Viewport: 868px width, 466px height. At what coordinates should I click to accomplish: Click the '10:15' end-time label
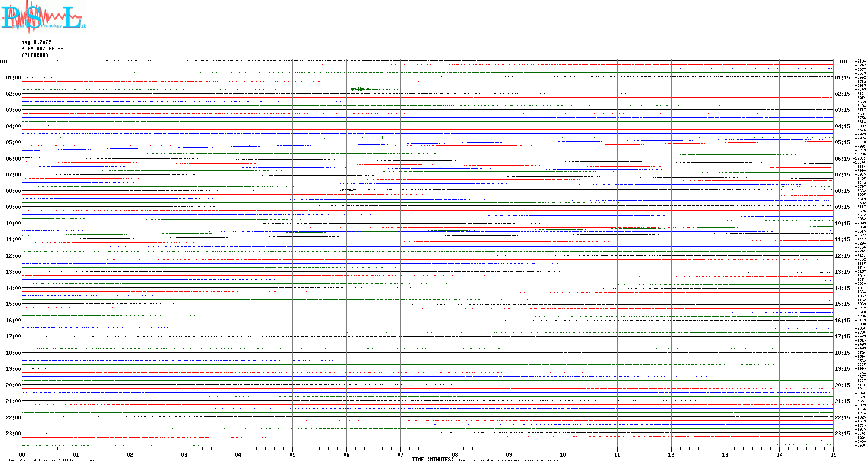tap(843, 224)
